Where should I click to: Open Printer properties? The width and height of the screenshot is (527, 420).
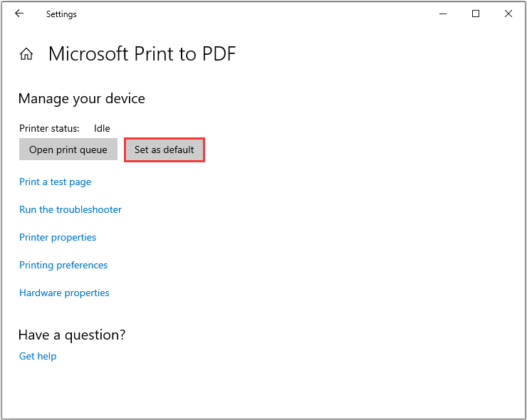point(58,237)
